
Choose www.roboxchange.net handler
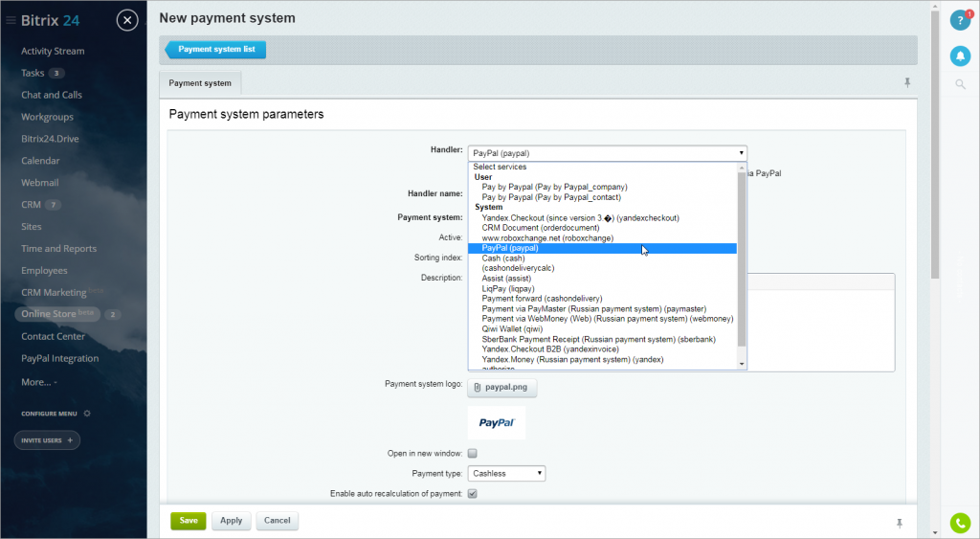547,238
